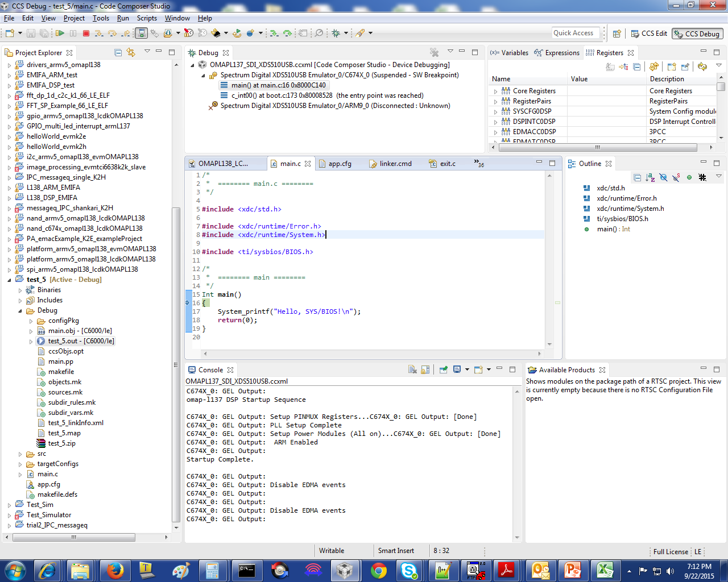Switch to the app.cfg editor tab
This screenshot has height=582, width=728.
(335, 164)
